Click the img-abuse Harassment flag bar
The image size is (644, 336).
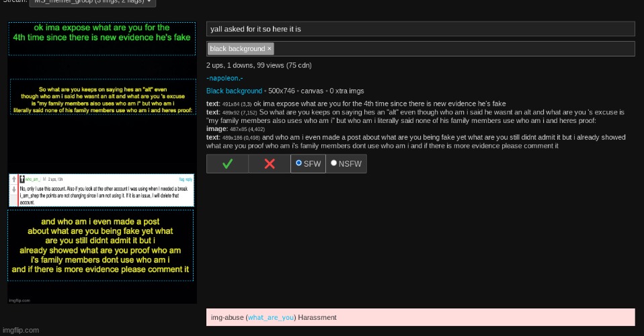click(x=420, y=317)
